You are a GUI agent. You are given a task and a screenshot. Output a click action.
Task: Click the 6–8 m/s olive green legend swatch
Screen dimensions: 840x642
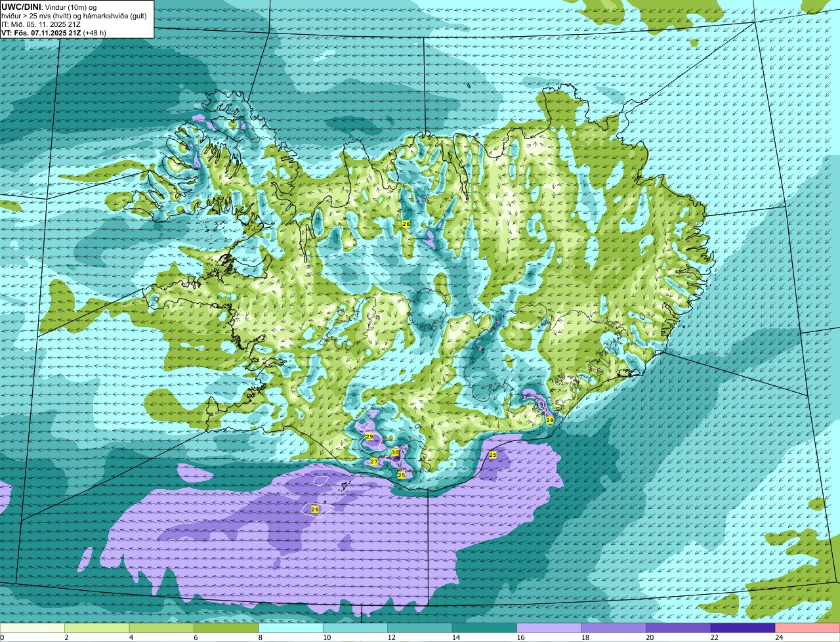(x=226, y=628)
